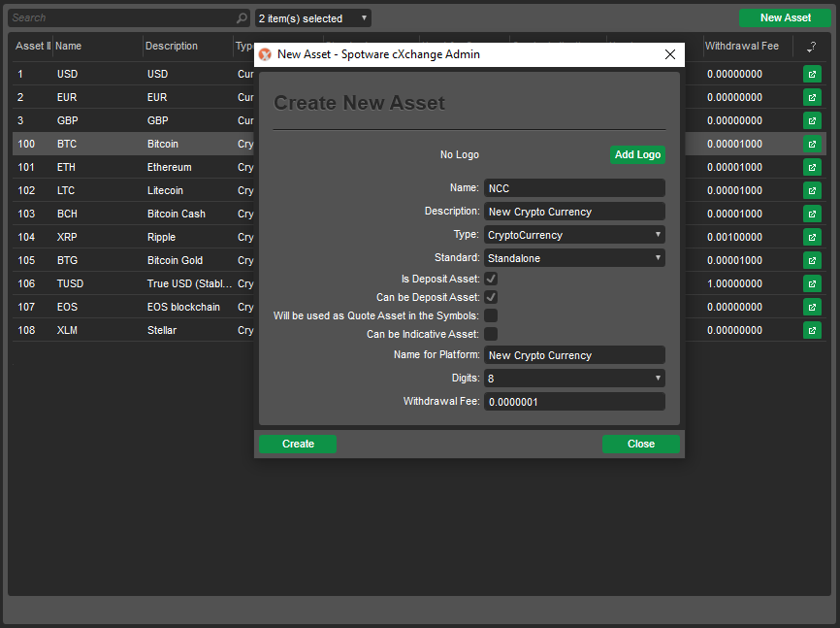Open details icon for GBP row

tap(812, 120)
